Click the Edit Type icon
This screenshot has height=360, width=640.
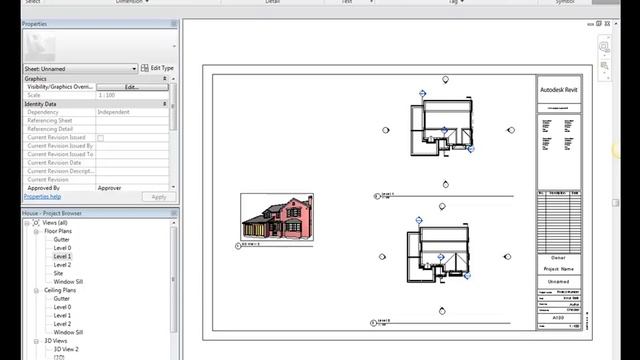point(144,68)
